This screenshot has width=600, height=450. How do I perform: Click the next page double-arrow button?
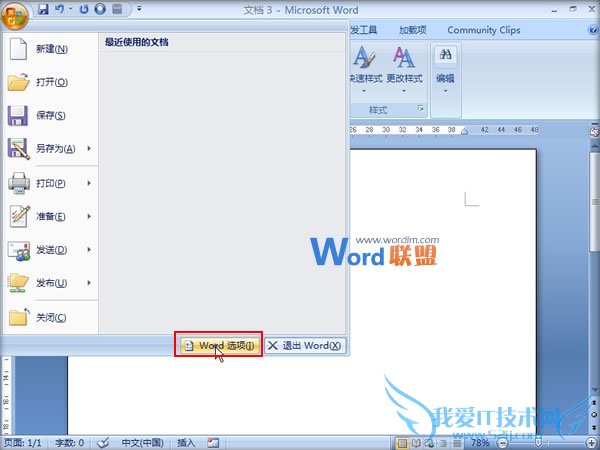tap(594, 427)
